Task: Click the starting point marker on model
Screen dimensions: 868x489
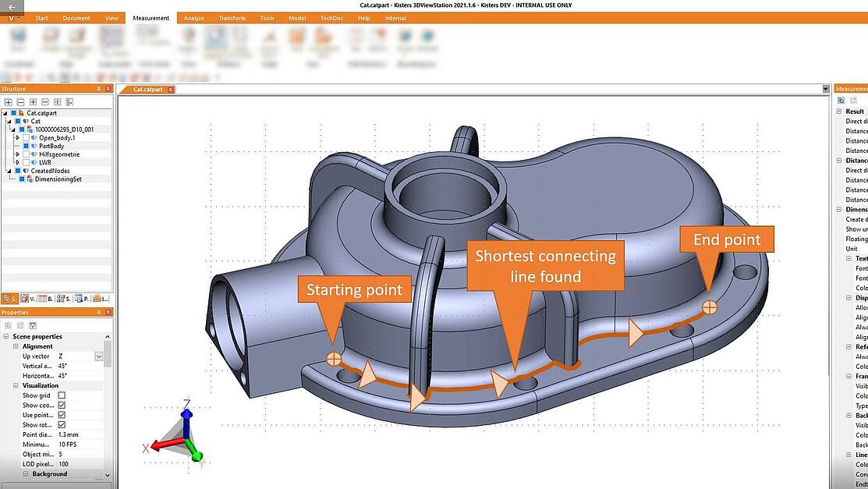Action: click(333, 359)
